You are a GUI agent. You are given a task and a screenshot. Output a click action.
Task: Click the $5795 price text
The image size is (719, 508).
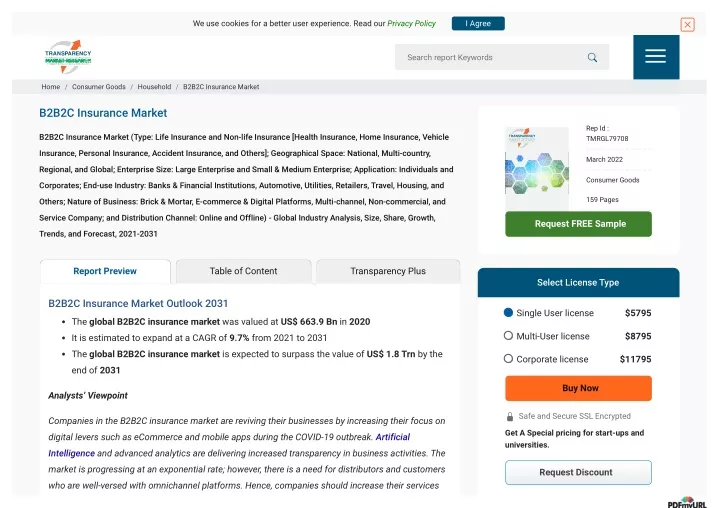tap(638, 313)
